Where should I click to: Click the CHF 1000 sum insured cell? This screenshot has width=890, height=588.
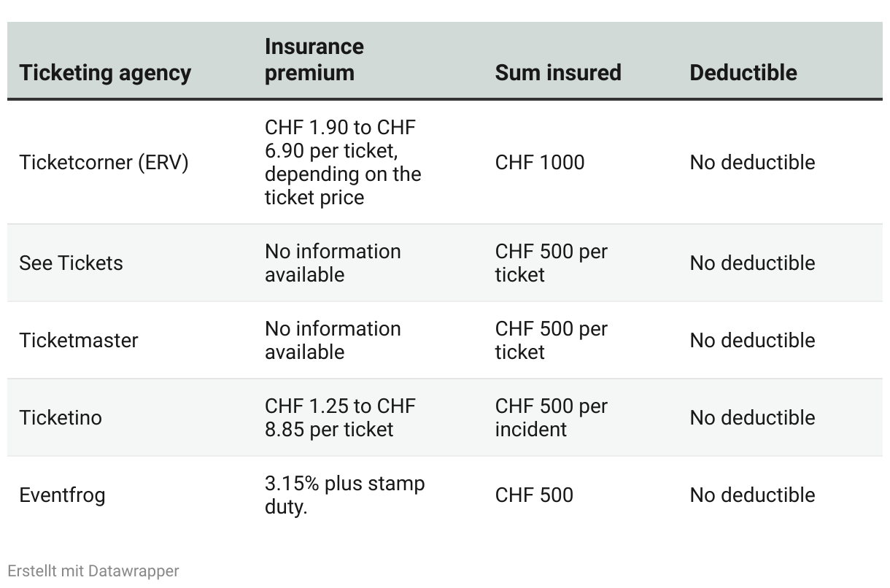pyautogui.click(x=539, y=162)
